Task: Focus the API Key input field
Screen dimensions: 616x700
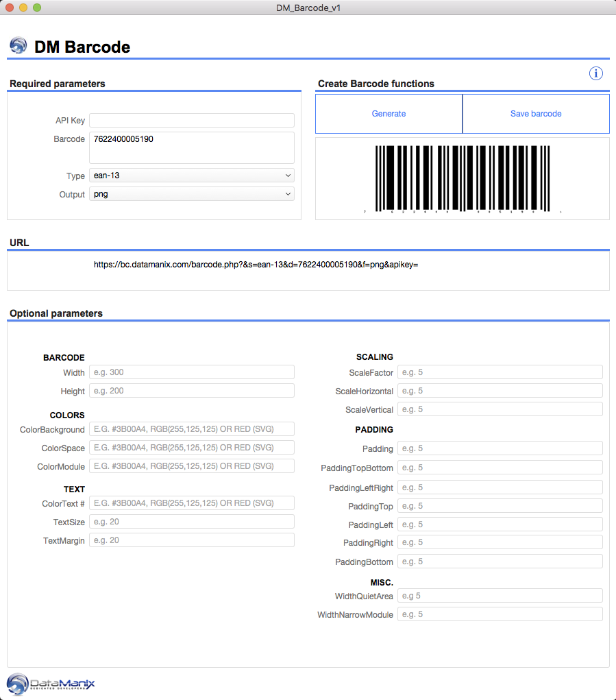Action: coord(192,120)
